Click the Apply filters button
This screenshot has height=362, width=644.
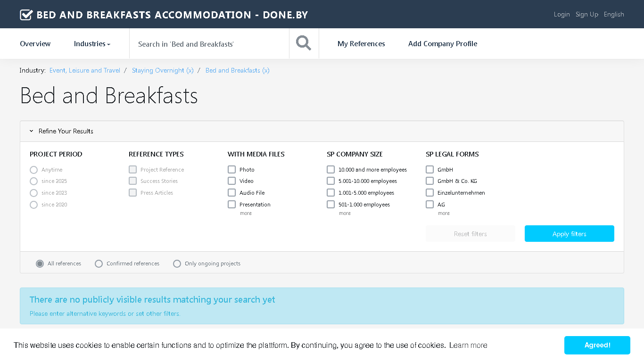pyautogui.click(x=570, y=234)
